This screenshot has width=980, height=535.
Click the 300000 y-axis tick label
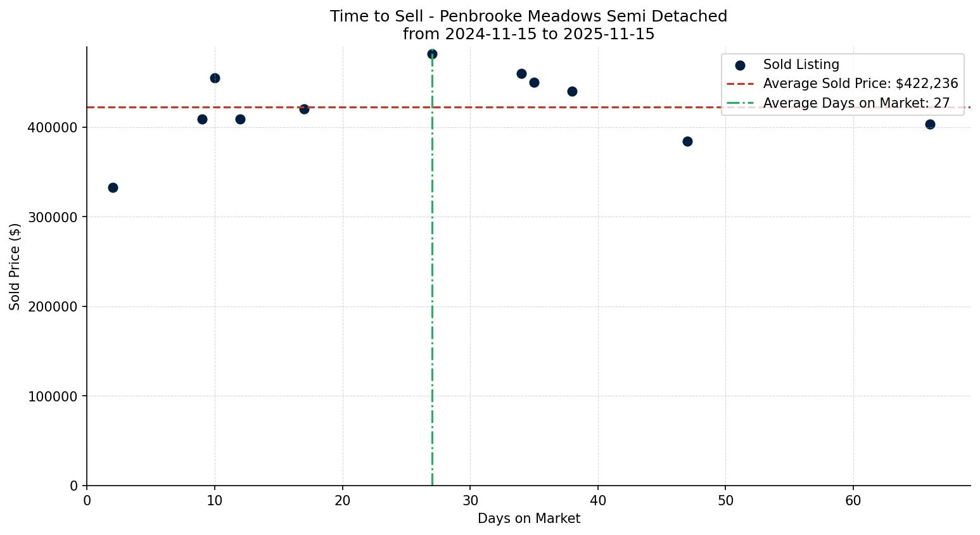click(x=53, y=217)
